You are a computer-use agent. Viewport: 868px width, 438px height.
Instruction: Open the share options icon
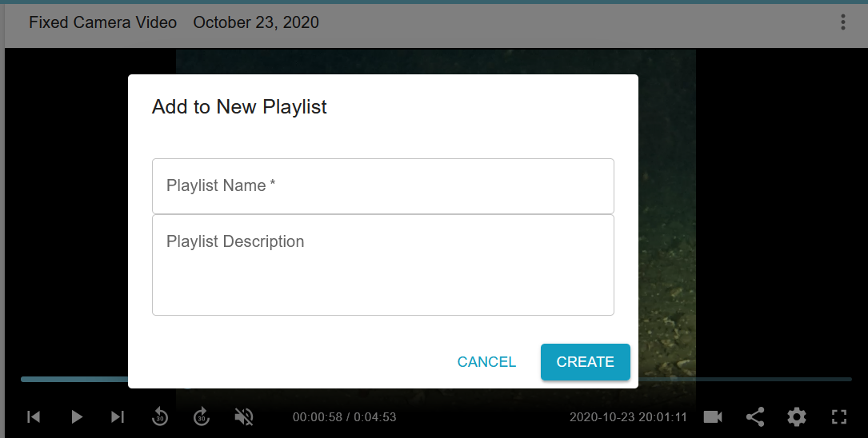coord(755,417)
